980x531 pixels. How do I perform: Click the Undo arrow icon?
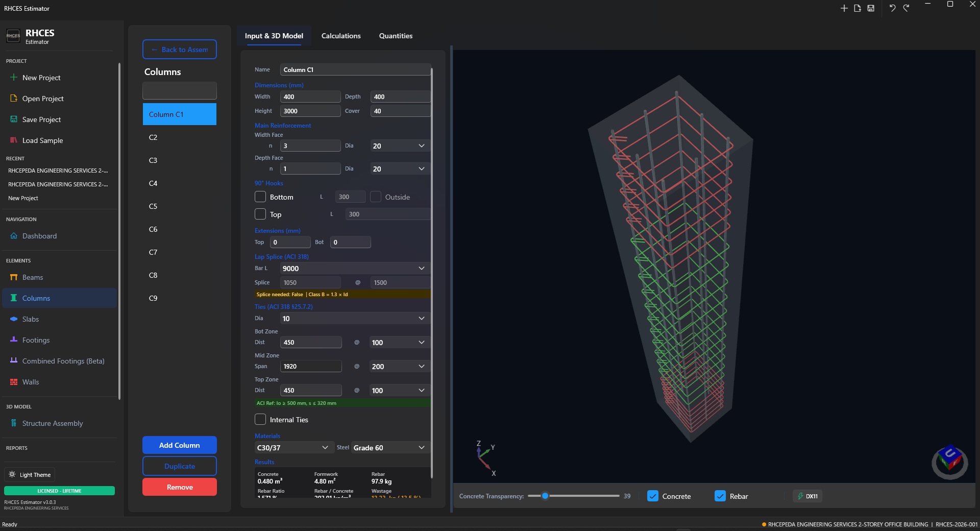(892, 8)
